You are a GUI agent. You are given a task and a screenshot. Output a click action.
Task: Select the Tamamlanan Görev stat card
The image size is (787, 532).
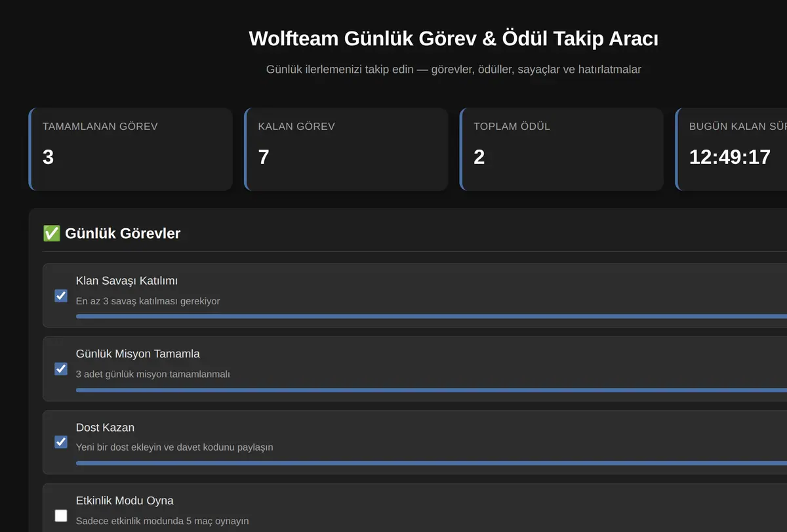point(131,150)
